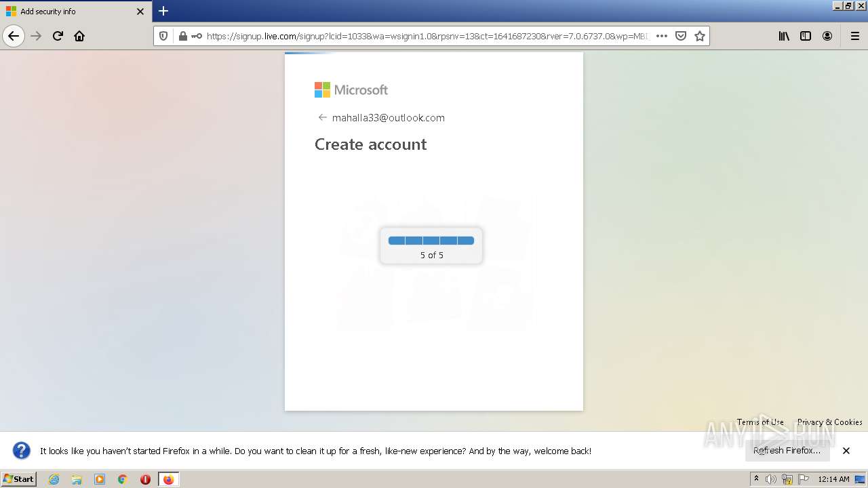868x488 pixels.
Task: Open the Firefox home page
Action: (x=79, y=36)
